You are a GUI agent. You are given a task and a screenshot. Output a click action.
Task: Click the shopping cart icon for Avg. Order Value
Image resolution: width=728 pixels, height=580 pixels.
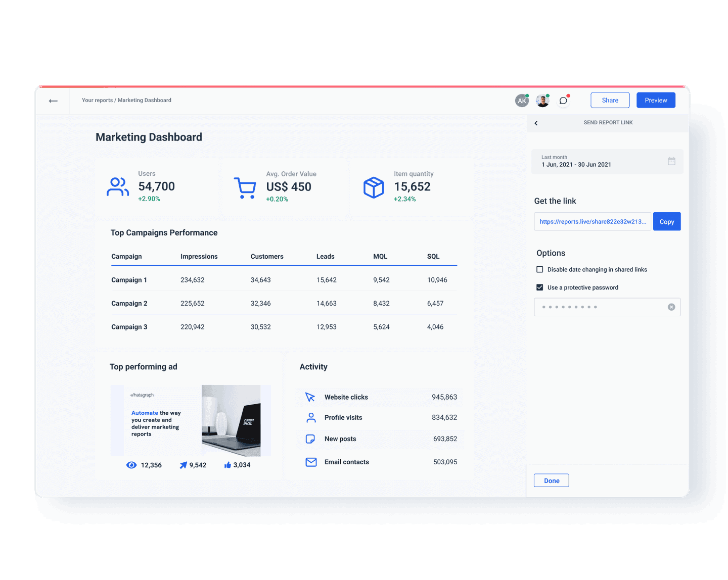pyautogui.click(x=246, y=187)
